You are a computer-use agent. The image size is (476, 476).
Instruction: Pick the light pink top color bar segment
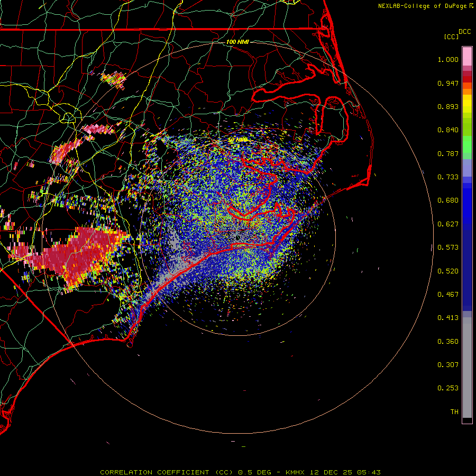[467, 57]
